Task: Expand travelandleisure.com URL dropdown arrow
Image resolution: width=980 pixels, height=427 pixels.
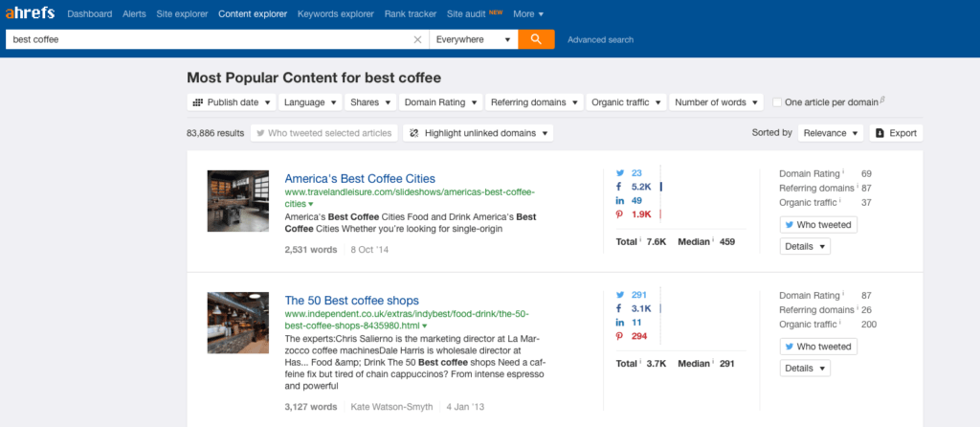Action: 311,205
